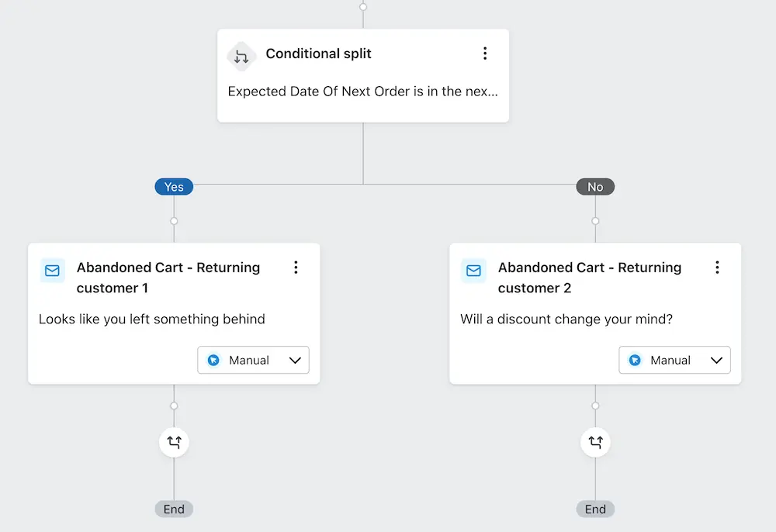Click the right End node

pos(595,509)
